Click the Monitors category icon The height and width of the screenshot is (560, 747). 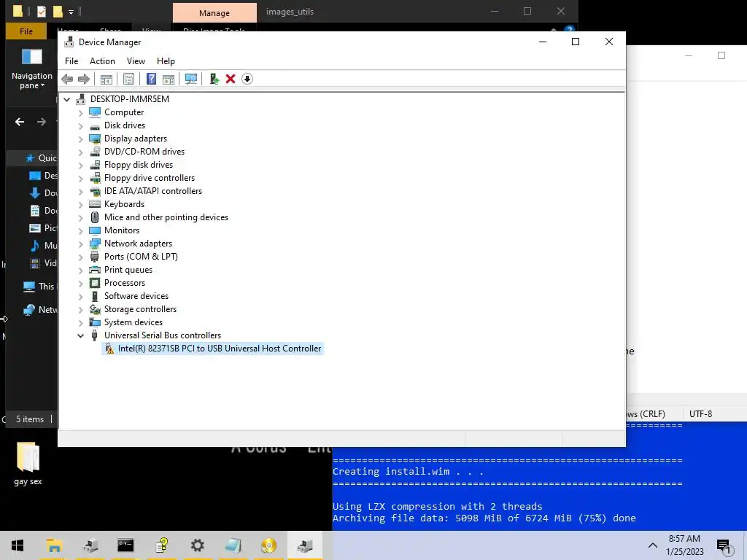point(95,230)
